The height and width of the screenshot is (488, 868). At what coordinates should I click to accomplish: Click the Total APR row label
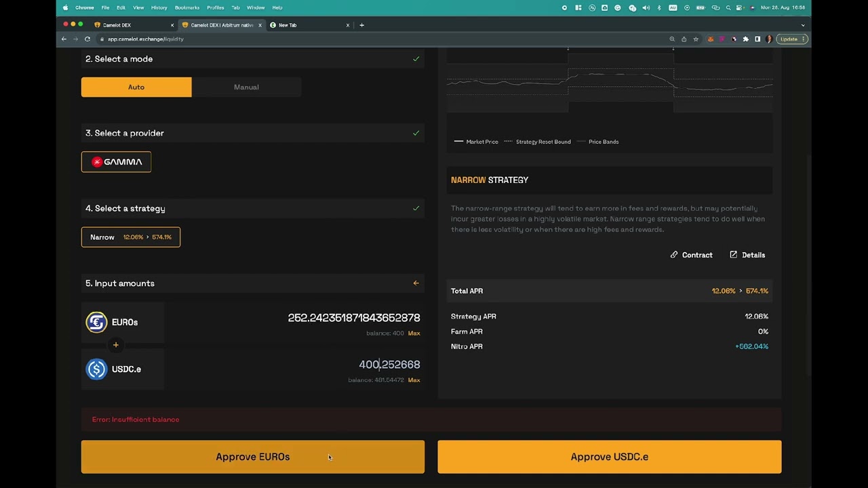[x=467, y=291]
